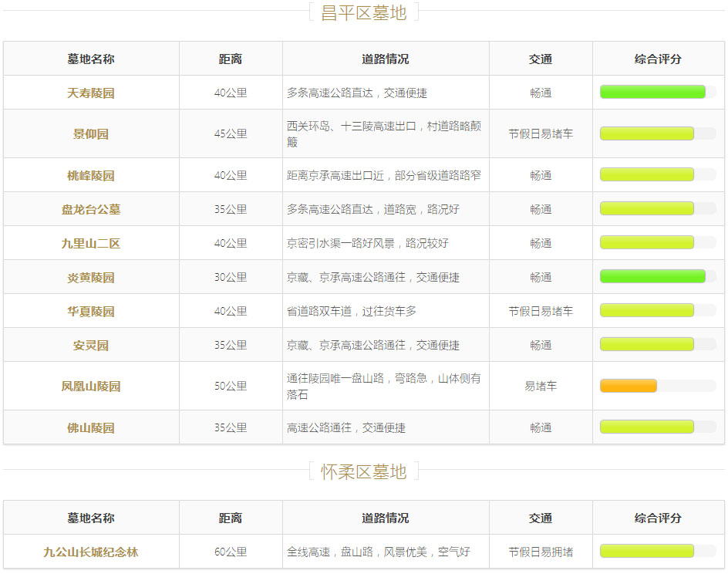Screen dimensions: 728x574
Task: Click 距离 header in 怀柔区 table
Action: click(231, 518)
